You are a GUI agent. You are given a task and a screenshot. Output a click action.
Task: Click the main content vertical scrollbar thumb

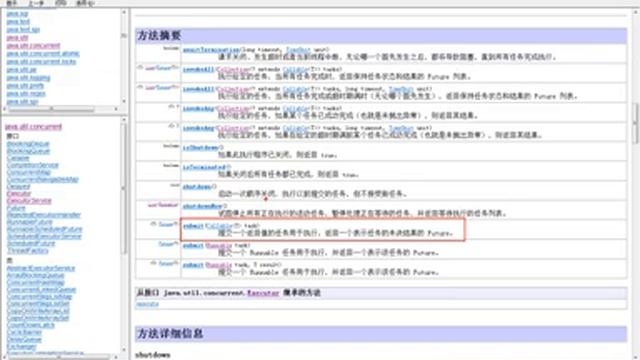click(636, 123)
